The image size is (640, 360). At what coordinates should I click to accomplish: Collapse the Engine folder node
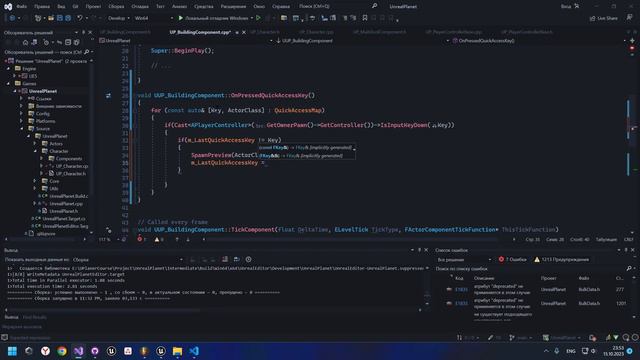coord(8,69)
